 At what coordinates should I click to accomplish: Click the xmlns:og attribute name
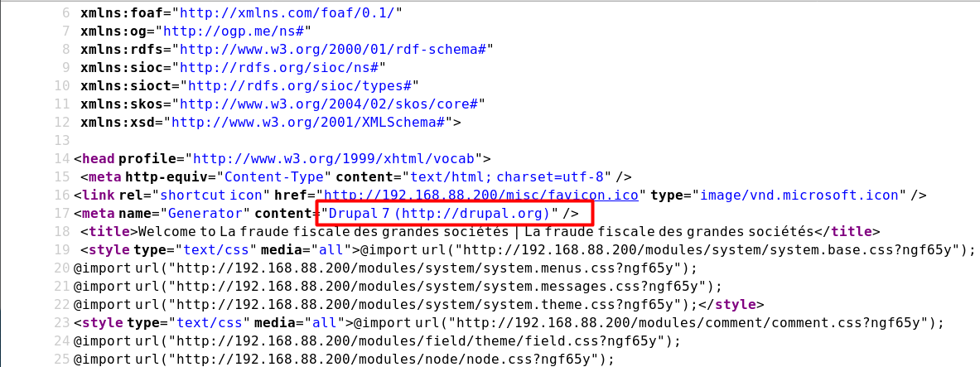click(x=113, y=30)
